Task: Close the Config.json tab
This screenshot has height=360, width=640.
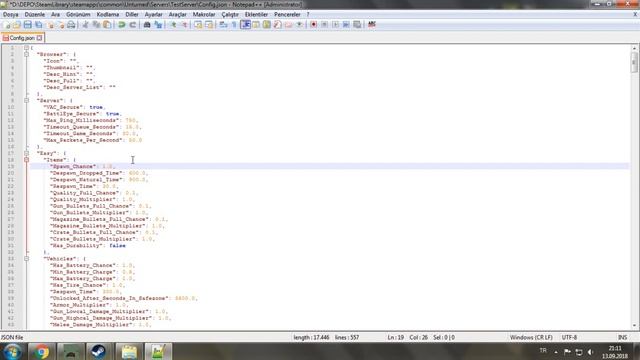Action: pyautogui.click(x=39, y=38)
